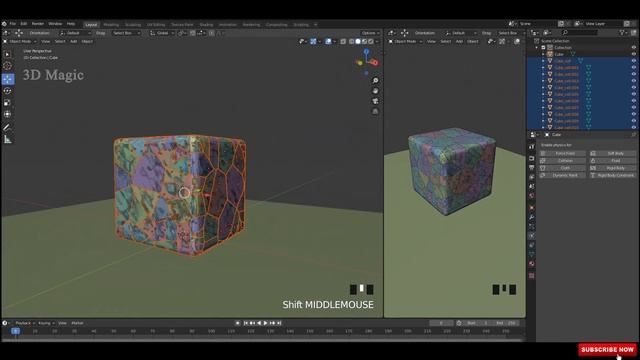Open the Playback dropdown in timeline
Viewport: 640px width, 360px height.
click(25, 323)
